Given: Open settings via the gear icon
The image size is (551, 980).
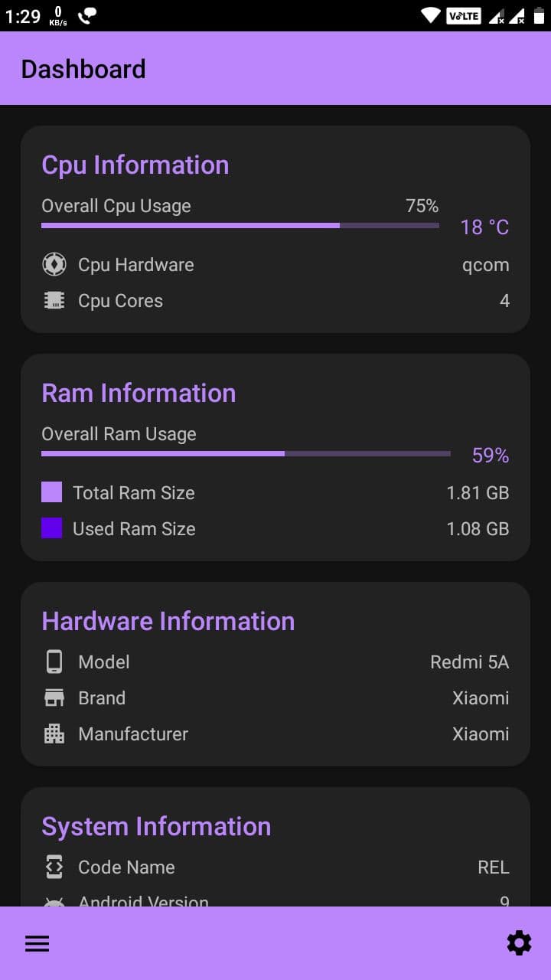Looking at the screenshot, I should click(x=519, y=943).
